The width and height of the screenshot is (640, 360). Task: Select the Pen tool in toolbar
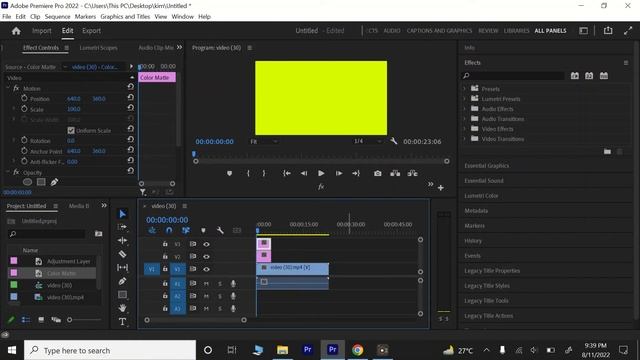[122, 281]
